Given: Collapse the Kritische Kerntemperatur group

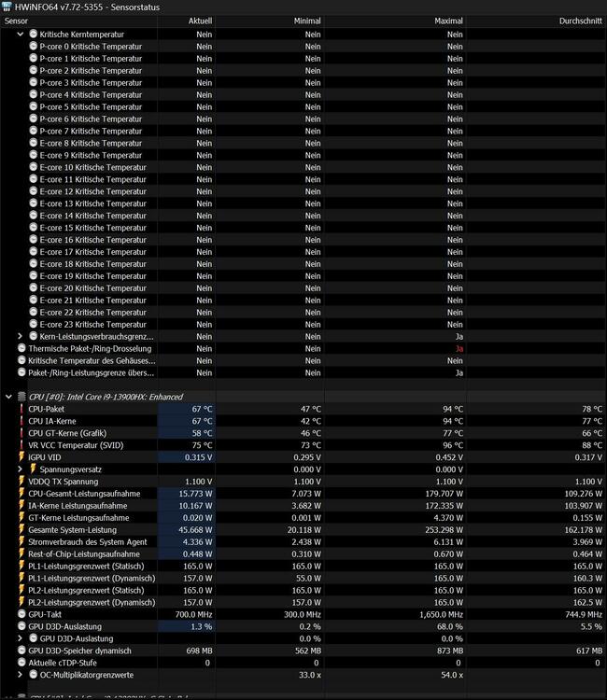Looking at the screenshot, I should pyautogui.click(x=21, y=34).
